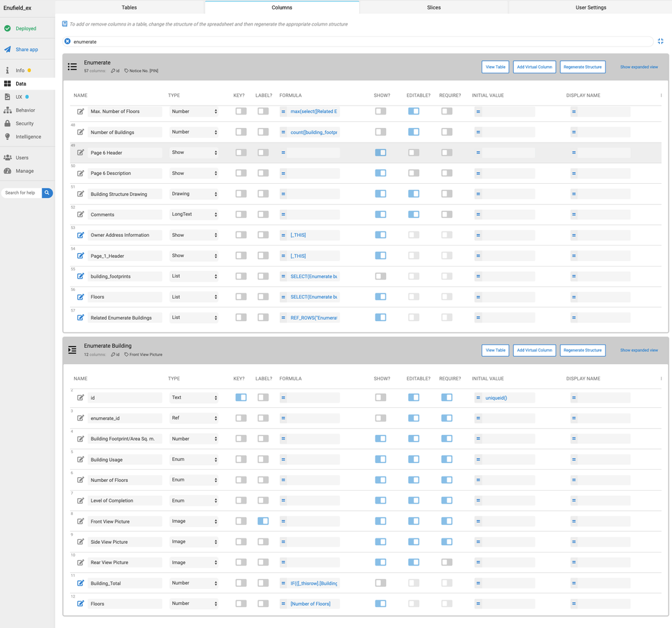Toggle Key switch for id column
This screenshot has width=672, height=628.
241,397
